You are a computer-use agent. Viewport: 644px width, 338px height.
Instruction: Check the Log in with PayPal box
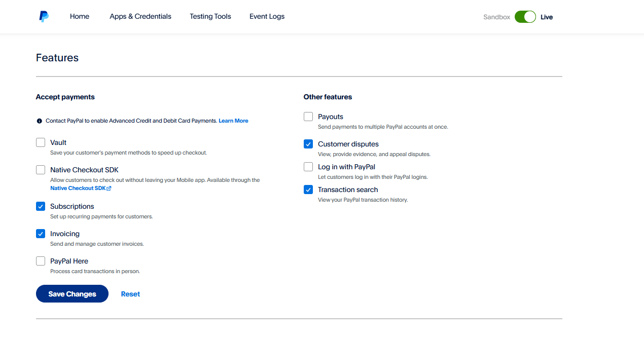308,167
